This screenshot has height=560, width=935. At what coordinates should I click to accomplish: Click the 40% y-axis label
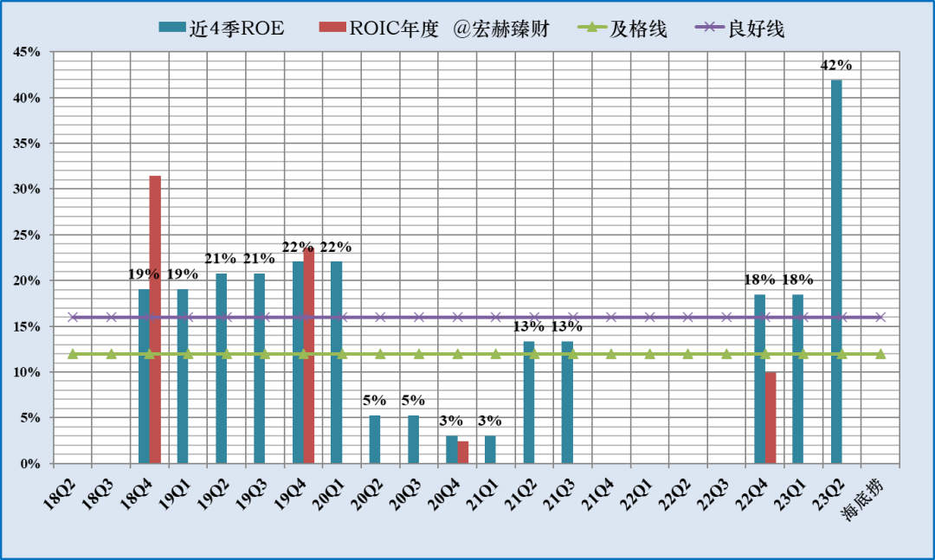pos(27,98)
